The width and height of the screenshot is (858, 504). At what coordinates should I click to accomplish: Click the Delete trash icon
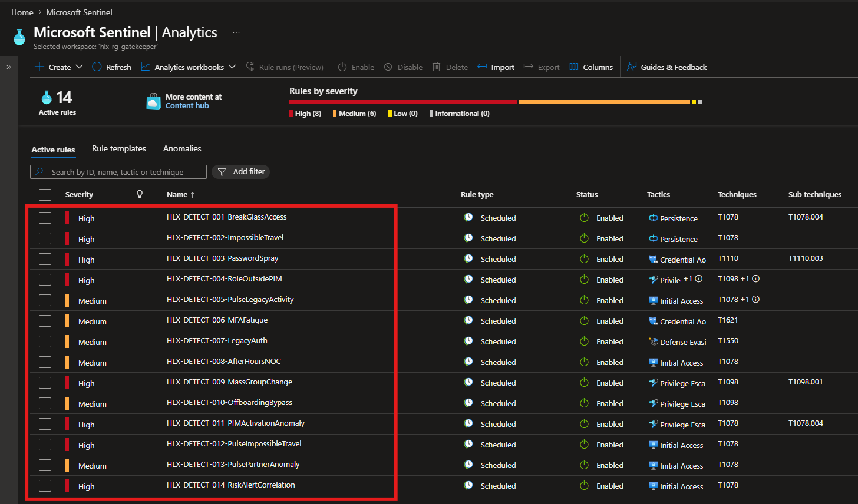[437, 67]
